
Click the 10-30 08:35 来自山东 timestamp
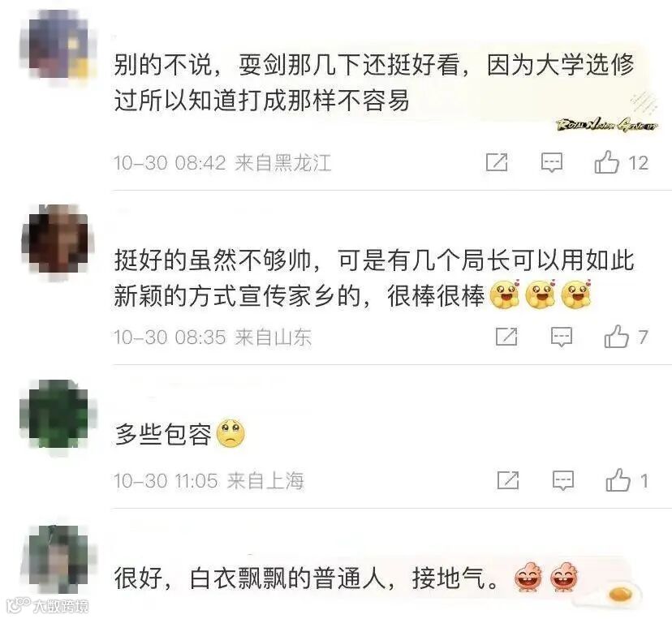[x=213, y=337]
